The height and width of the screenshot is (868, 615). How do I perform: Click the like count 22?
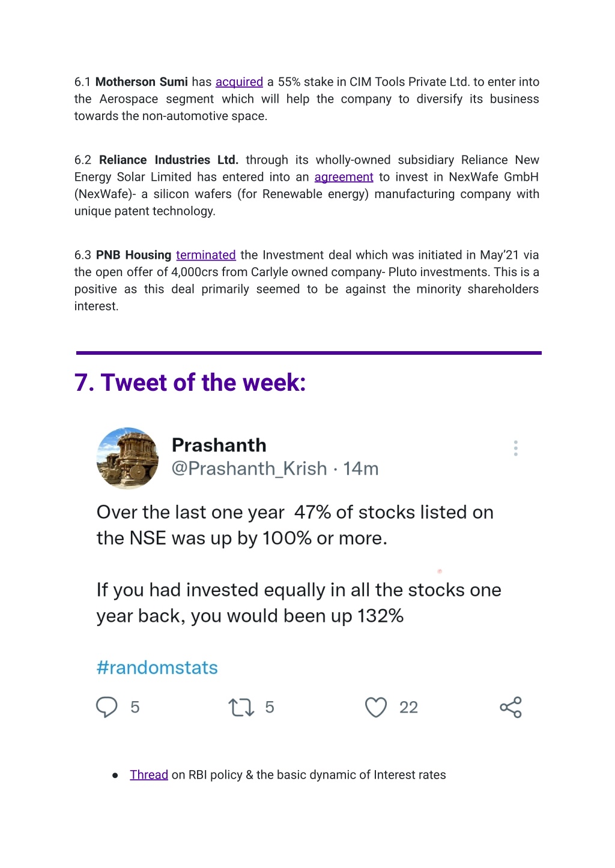408,708
